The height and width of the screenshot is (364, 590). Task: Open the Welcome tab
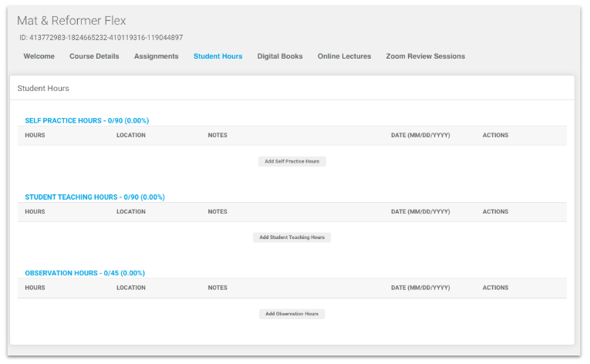[39, 56]
